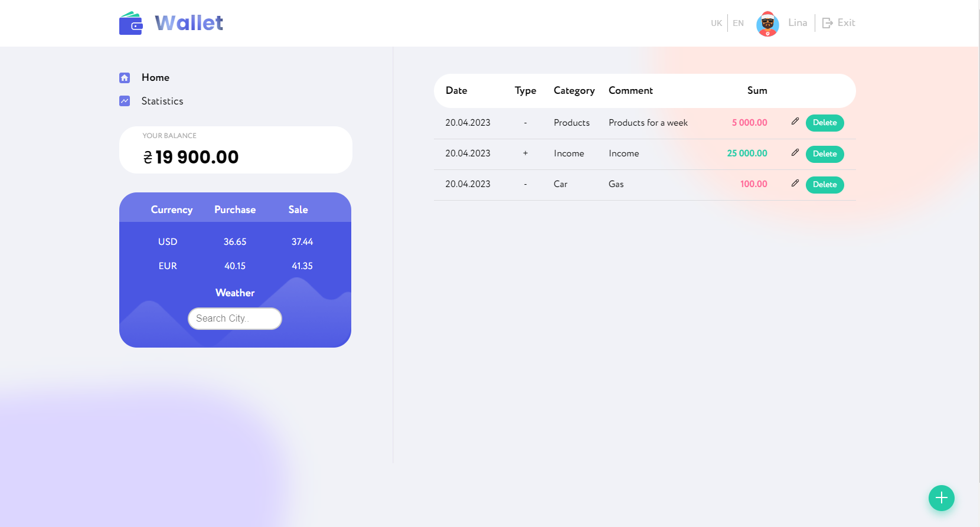Click the Home icon in the sidebar
This screenshot has height=527, width=980.
[x=125, y=77]
